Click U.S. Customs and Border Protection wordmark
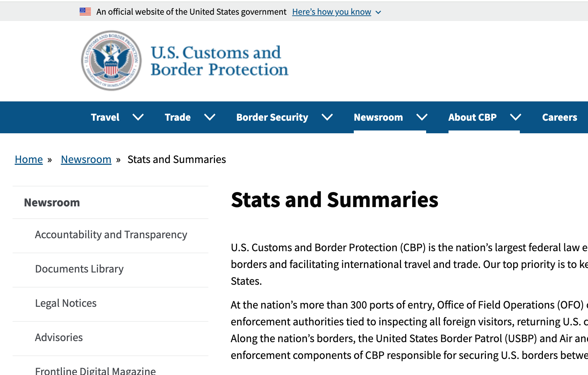 (219, 61)
